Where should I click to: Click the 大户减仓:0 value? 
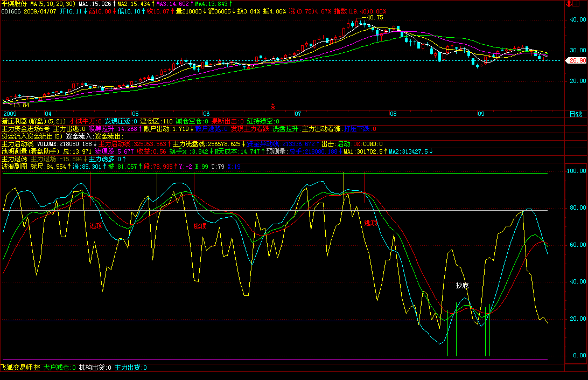point(60,368)
